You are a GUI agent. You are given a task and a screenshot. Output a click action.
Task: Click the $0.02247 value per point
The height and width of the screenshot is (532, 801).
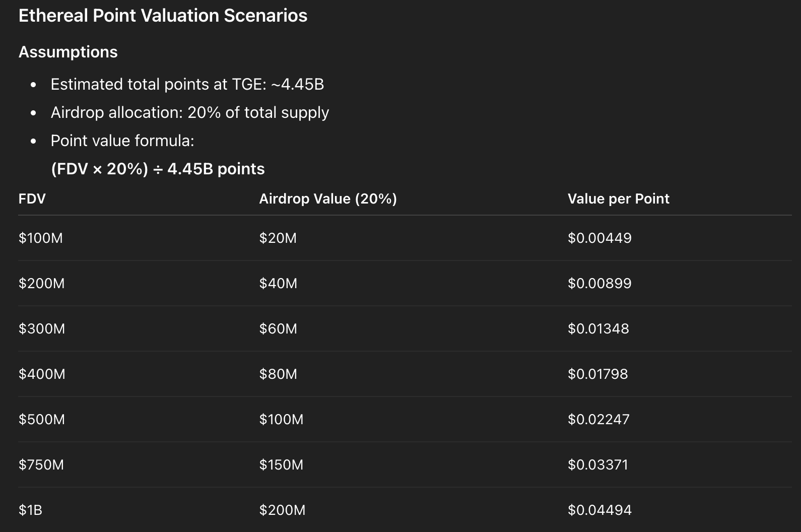[598, 419]
